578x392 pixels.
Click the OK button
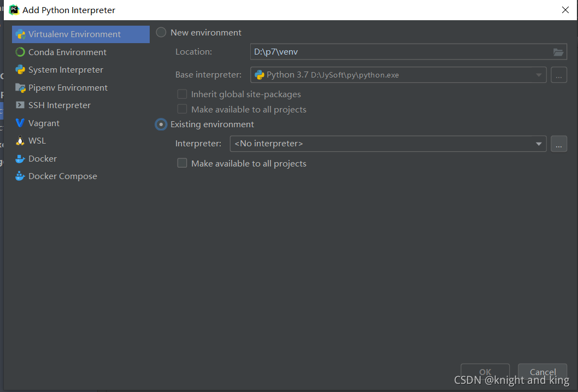(485, 372)
